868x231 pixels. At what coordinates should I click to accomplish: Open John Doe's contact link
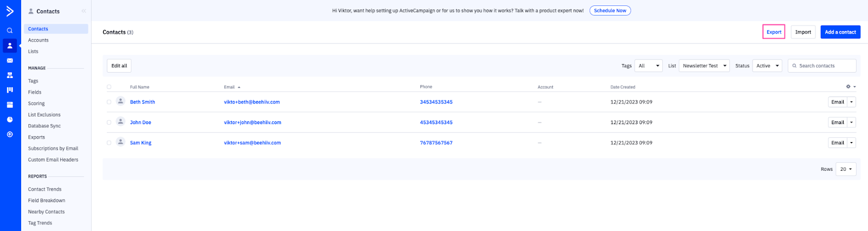point(141,123)
